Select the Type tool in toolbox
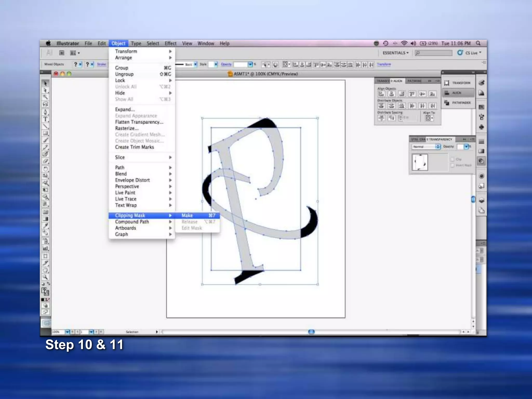532x399 pixels. 45,119
